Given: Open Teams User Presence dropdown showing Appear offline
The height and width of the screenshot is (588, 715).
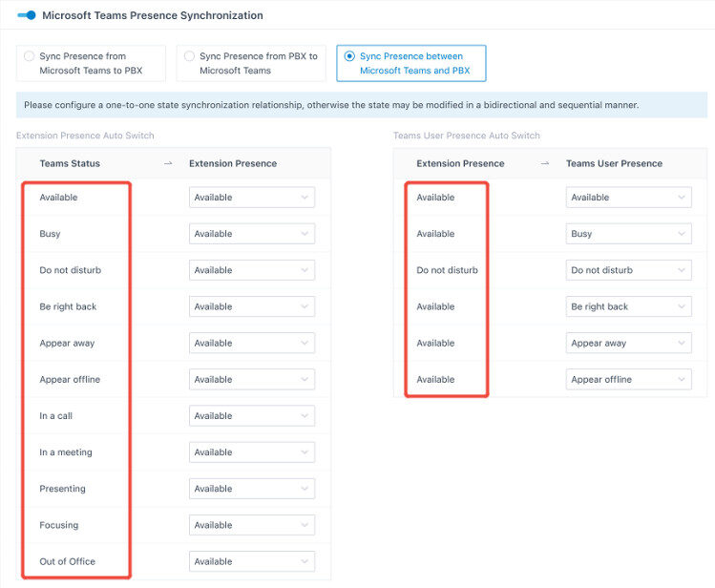Looking at the screenshot, I should tap(629, 380).
